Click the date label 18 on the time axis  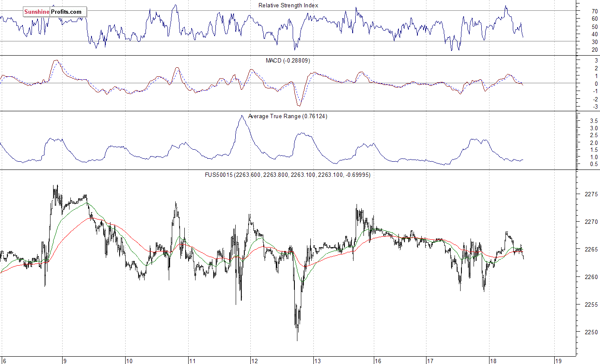click(493, 361)
